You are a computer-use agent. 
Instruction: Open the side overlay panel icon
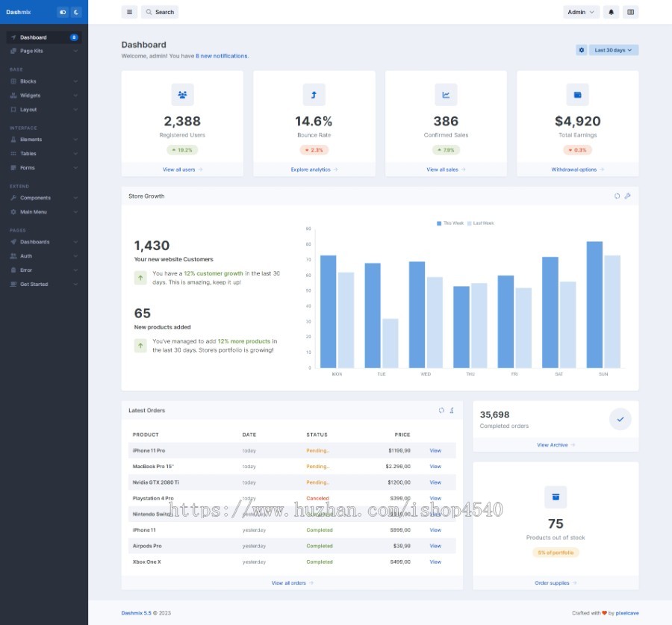click(630, 12)
